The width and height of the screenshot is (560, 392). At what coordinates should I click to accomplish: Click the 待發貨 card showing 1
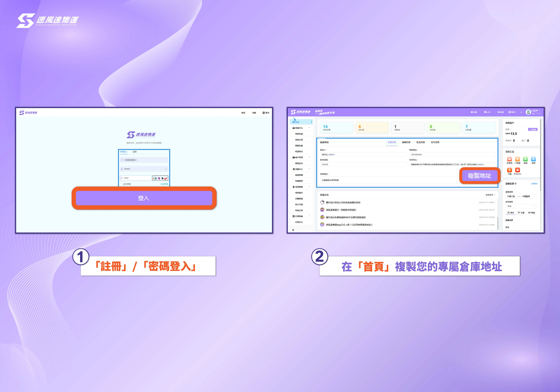[408, 128]
